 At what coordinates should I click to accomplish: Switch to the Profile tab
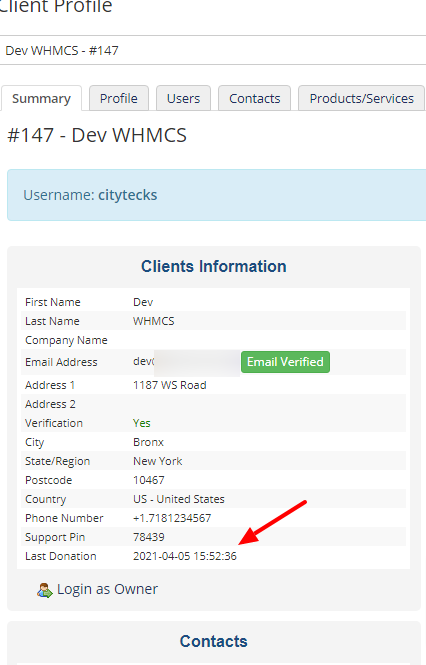click(x=119, y=98)
